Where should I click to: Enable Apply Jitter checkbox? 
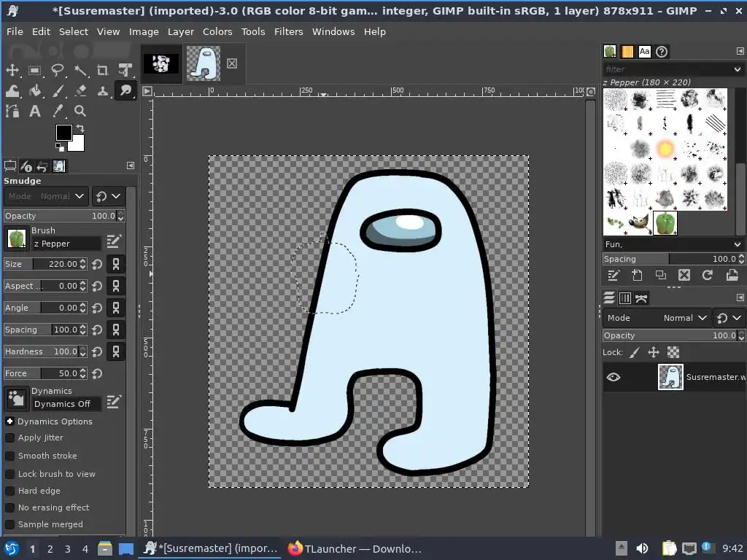(9, 437)
